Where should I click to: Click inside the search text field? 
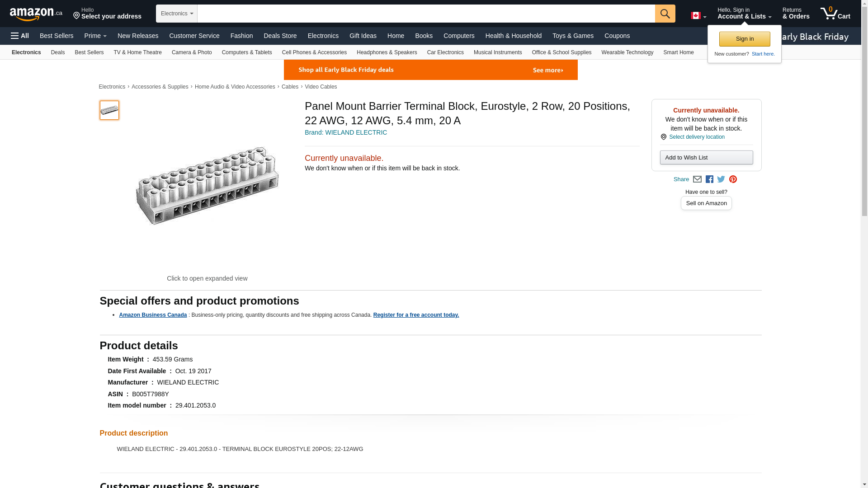click(425, 14)
